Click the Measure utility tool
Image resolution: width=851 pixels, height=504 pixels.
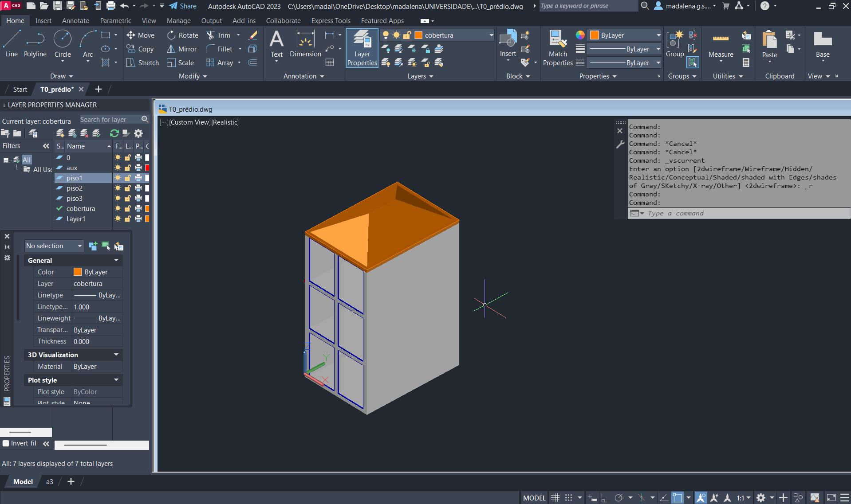click(x=721, y=44)
